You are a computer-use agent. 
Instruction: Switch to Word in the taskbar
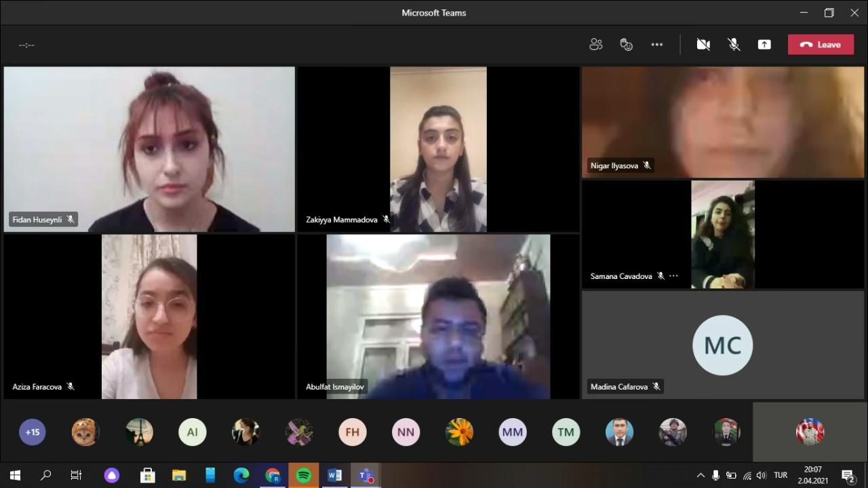334,476
